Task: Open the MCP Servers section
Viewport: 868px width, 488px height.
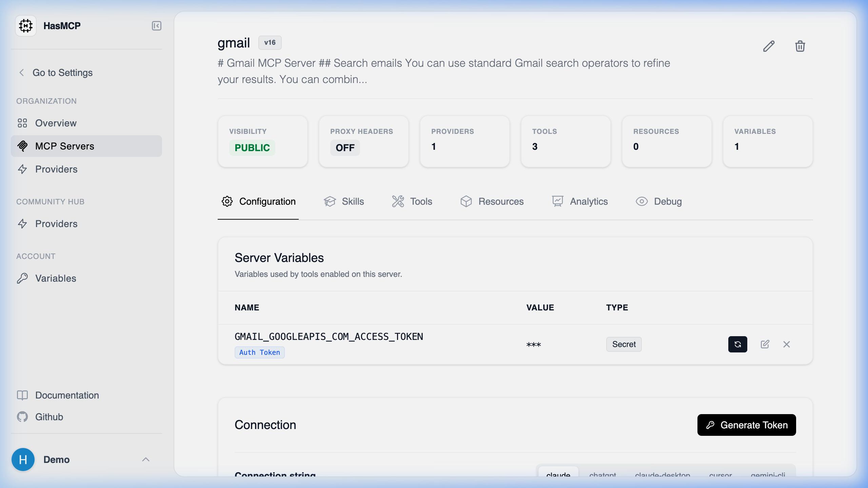Action: [64, 146]
